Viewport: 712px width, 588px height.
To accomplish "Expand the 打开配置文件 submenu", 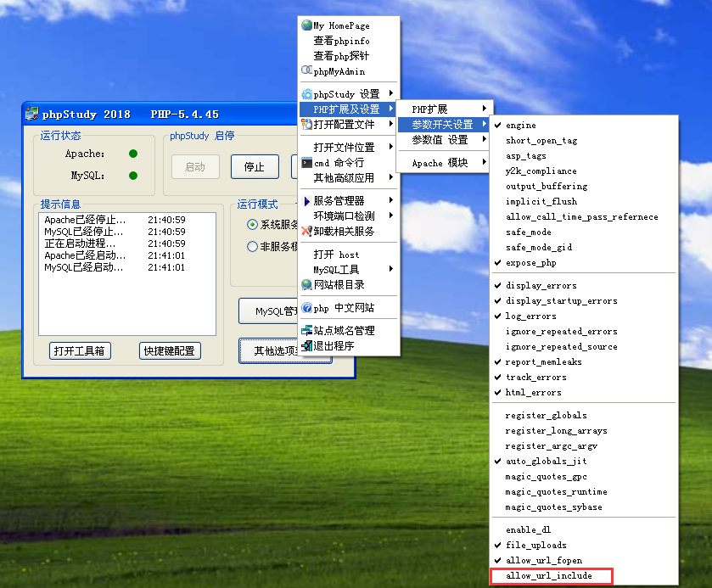I will [349, 125].
